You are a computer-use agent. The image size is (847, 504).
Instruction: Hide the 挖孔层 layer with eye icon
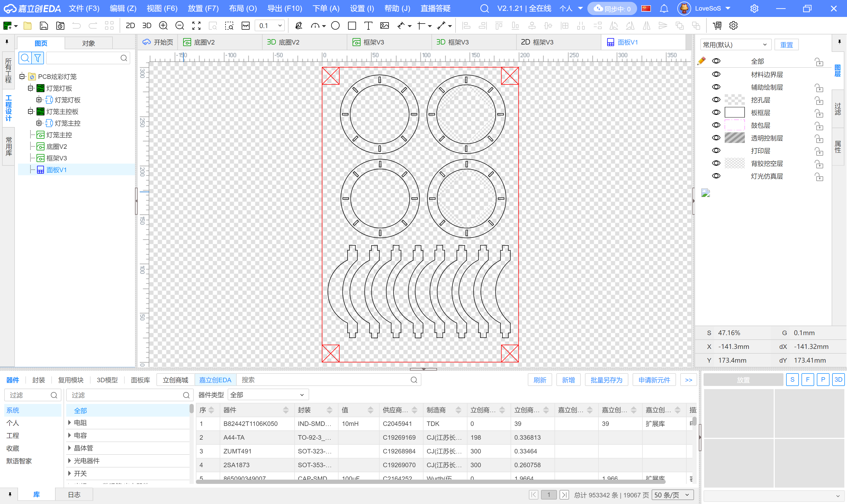tap(716, 100)
